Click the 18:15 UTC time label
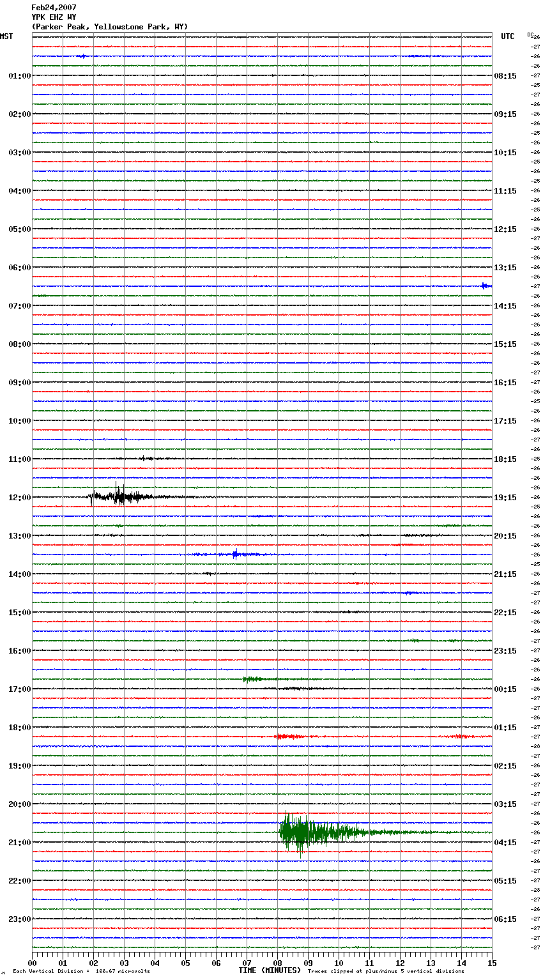This screenshot has width=543, height=980. 505,459
